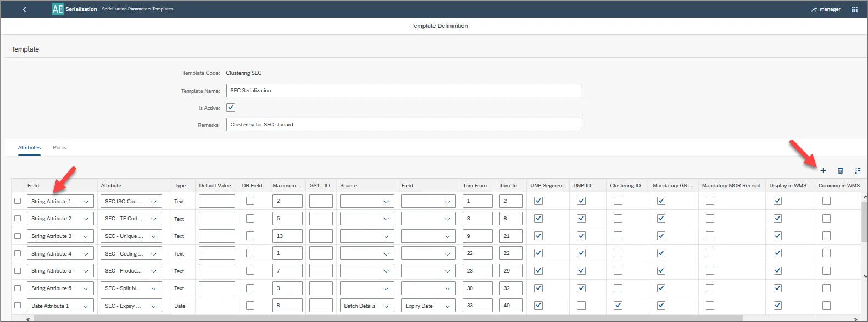Open the SEC - Split N... attribute dropdown
This screenshot has height=322, width=868.
coord(131,288)
